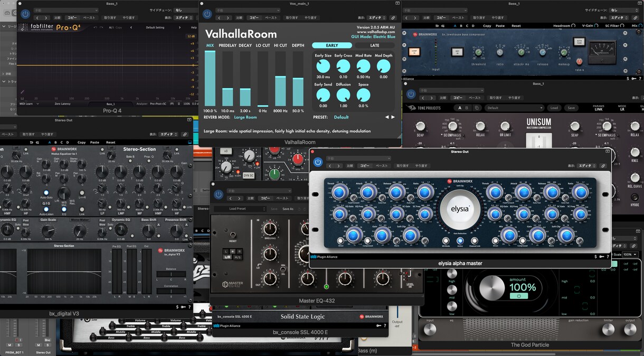The image size is (644, 356).
Task: Toggle Auto-Solo in bx_digital V3
Action: [46, 193]
